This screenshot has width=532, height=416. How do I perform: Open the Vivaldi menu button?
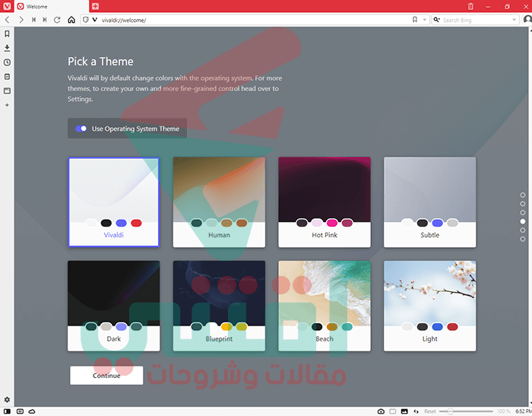[x=7, y=6]
